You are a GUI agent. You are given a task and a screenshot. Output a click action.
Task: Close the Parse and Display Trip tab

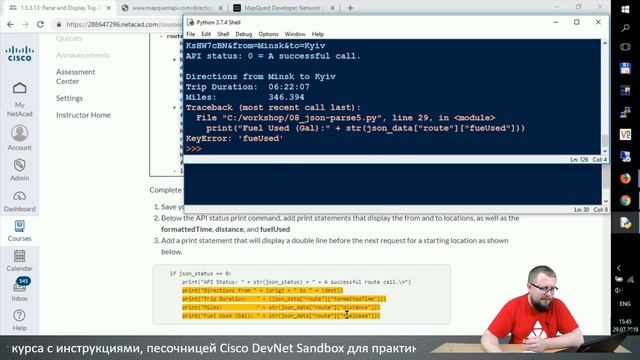tap(109, 8)
